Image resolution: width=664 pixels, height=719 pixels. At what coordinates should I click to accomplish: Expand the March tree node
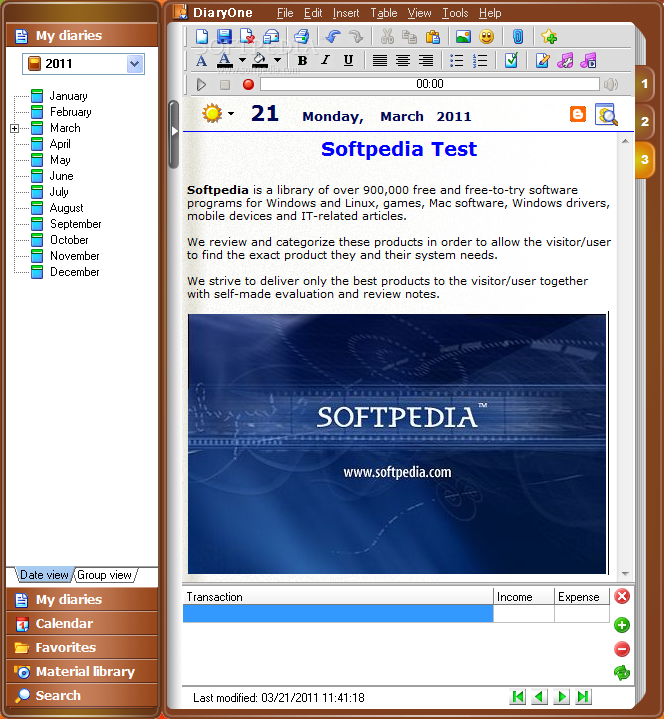[x=15, y=128]
